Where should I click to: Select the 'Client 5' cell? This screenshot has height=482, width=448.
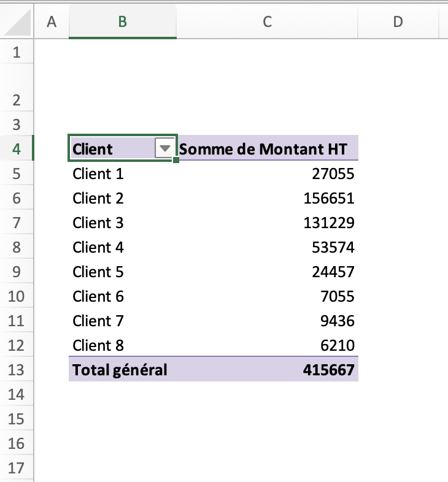point(123,272)
